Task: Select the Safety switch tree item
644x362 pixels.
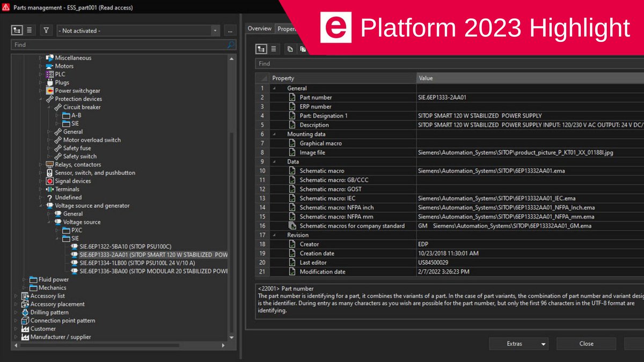Action: 80,157
